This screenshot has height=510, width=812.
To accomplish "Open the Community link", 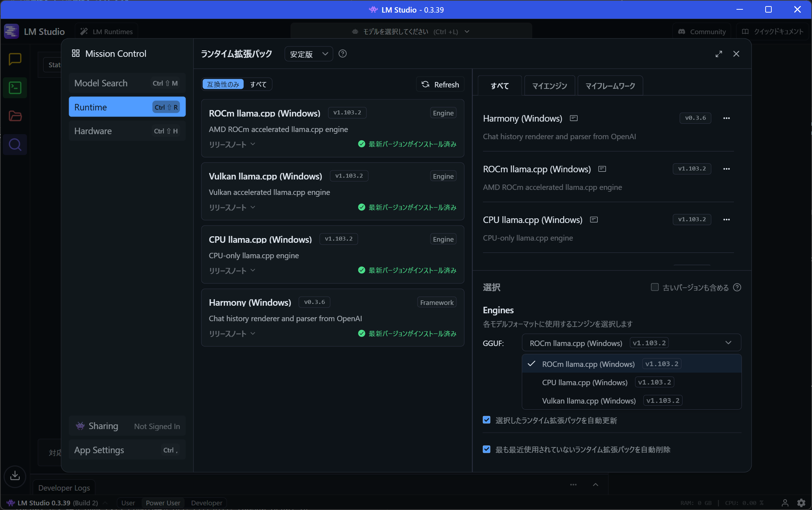I will 702,32.
